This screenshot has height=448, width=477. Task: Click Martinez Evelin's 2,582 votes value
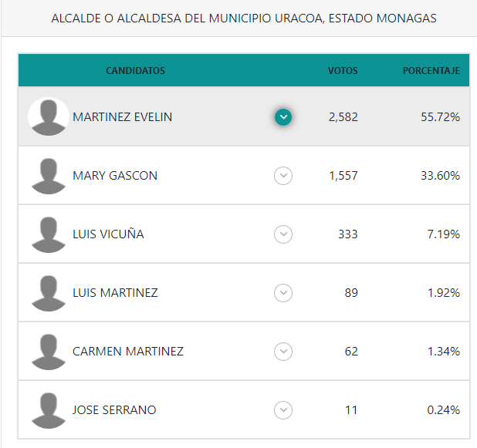coord(343,117)
